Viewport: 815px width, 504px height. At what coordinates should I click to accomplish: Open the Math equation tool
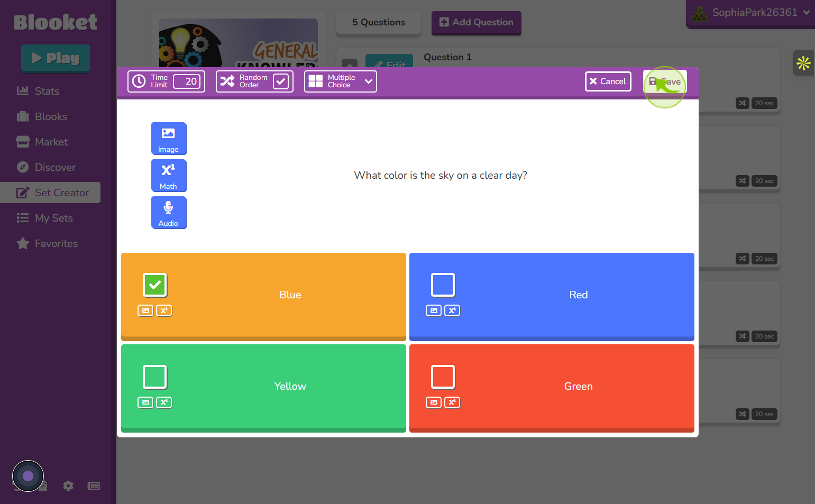tap(169, 176)
